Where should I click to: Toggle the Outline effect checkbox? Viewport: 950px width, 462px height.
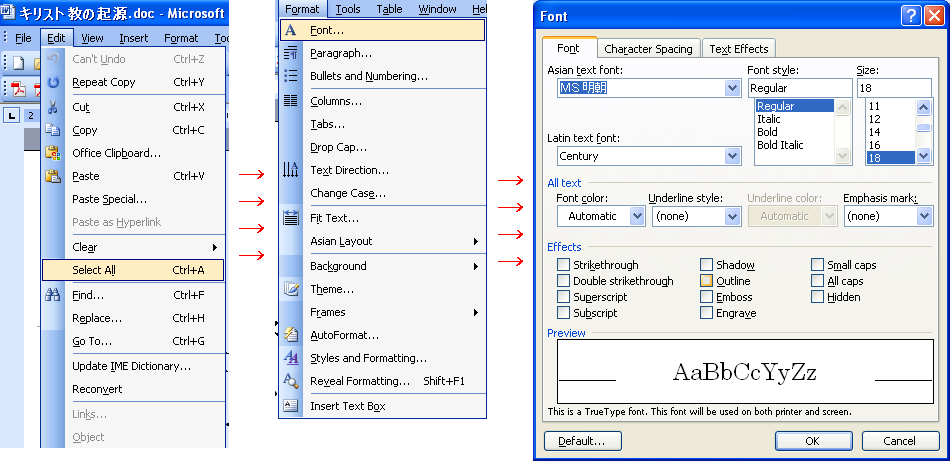pos(707,281)
